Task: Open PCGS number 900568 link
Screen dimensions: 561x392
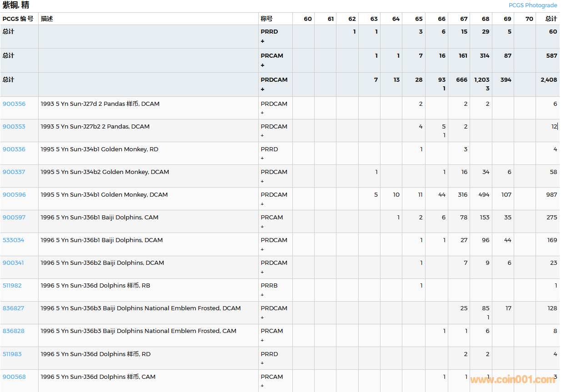Action: [14, 377]
